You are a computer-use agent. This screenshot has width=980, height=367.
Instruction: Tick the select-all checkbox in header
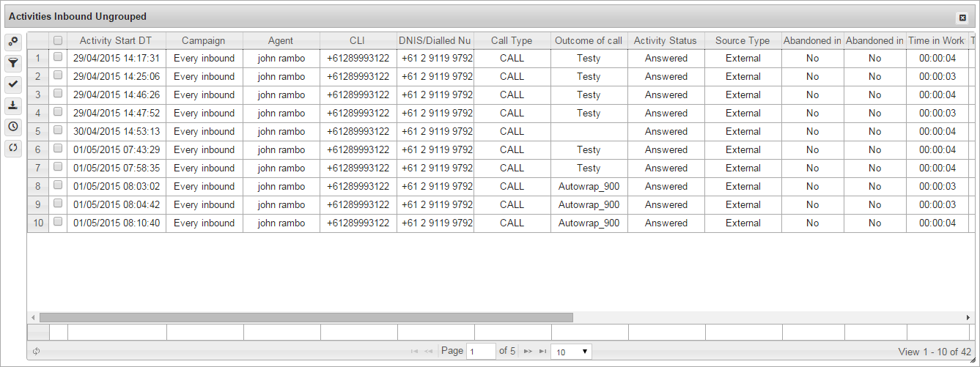(58, 41)
